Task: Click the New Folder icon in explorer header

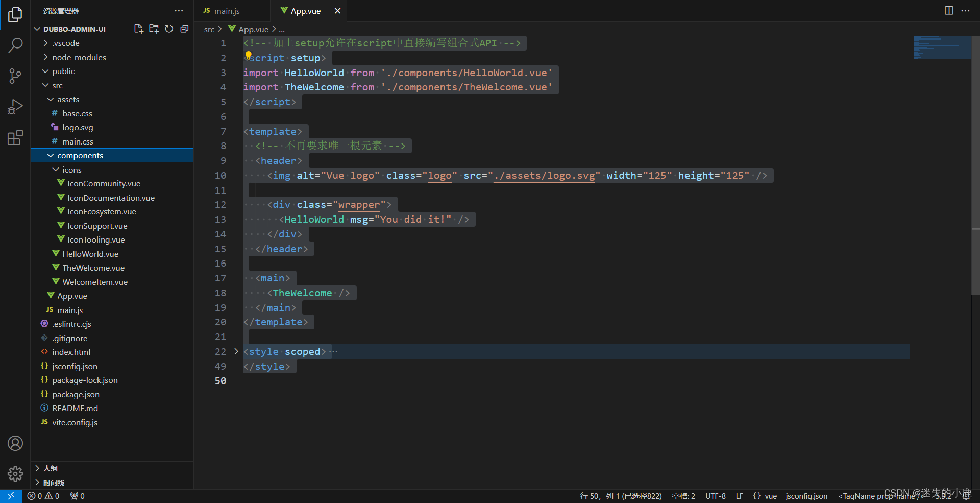Action: 154,29
